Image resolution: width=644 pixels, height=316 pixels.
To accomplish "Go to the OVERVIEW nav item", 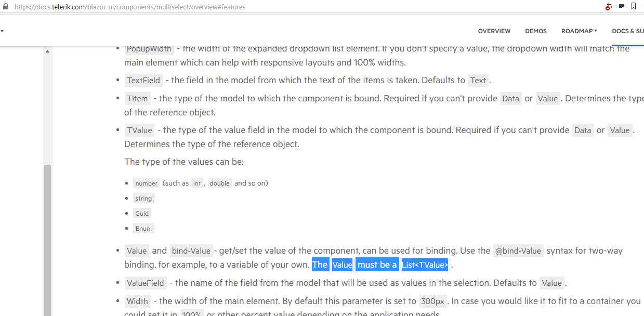I will pyautogui.click(x=494, y=31).
